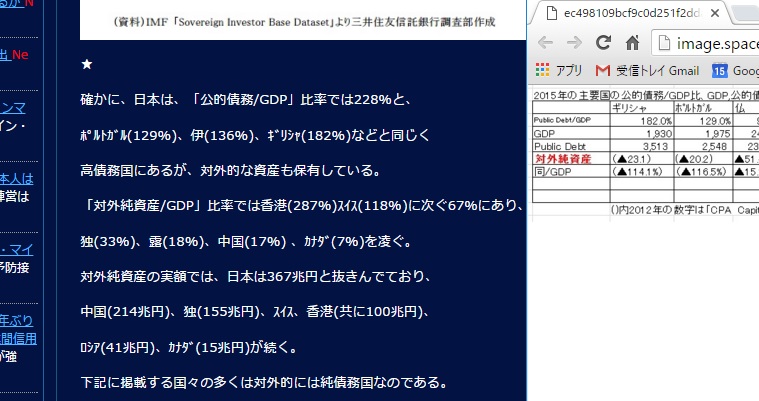Click the ポルトガル column header cell in the table
Image resolution: width=759 pixels, height=401 pixels.
pos(703,108)
